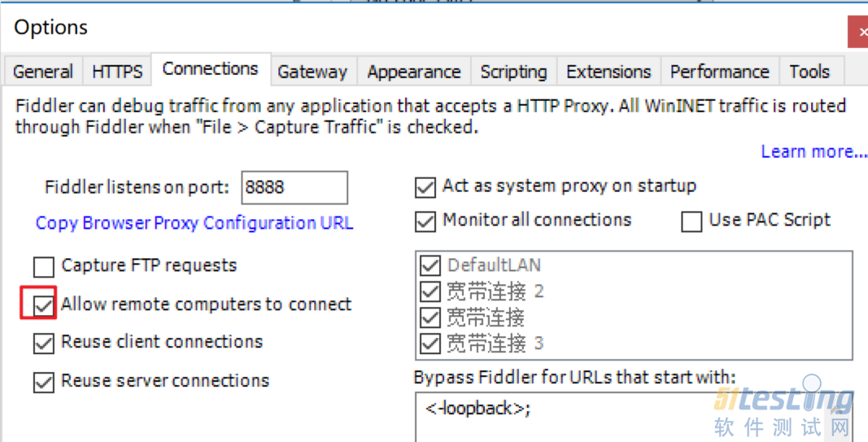Select the Gateway tab
Screen dimensions: 868x442
[312, 72]
